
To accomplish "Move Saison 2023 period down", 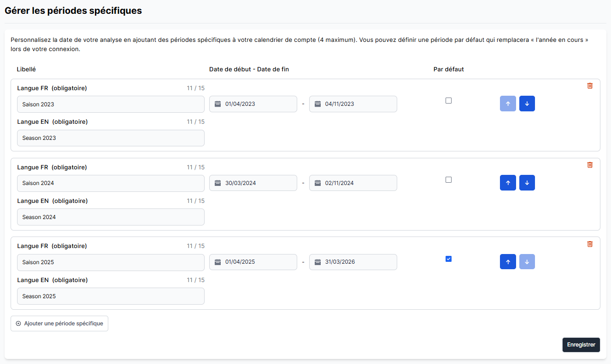I will pyautogui.click(x=527, y=104).
